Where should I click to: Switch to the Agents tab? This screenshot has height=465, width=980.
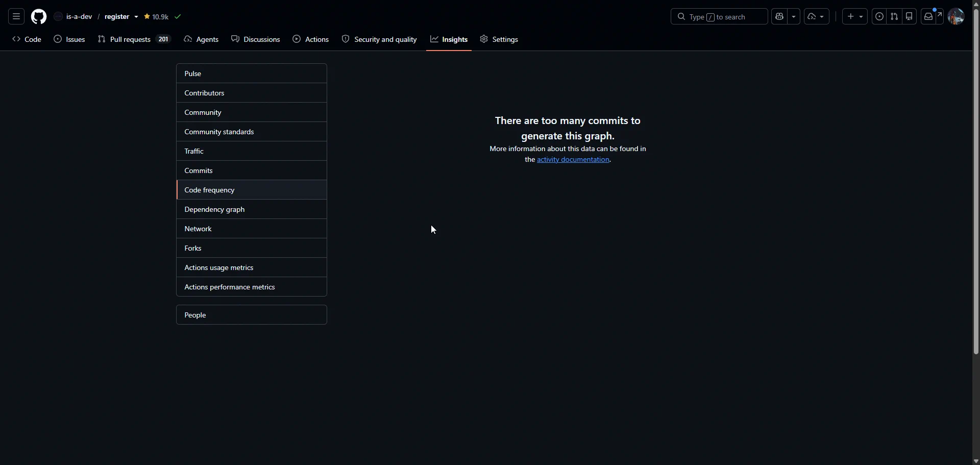[201, 39]
